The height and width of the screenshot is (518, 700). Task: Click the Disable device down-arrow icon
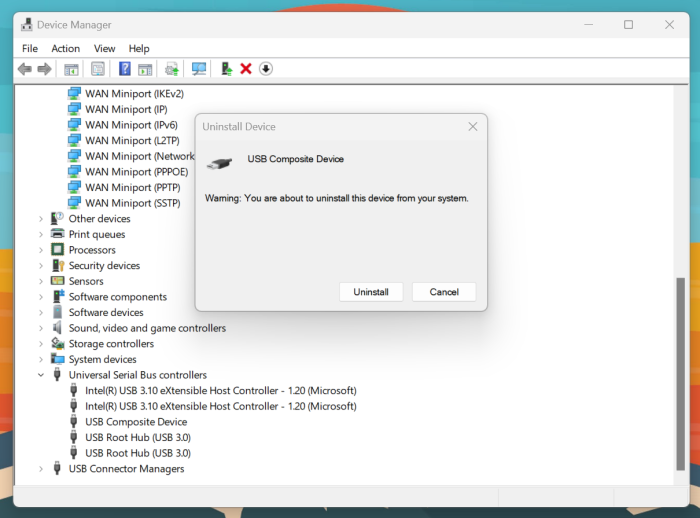(266, 69)
